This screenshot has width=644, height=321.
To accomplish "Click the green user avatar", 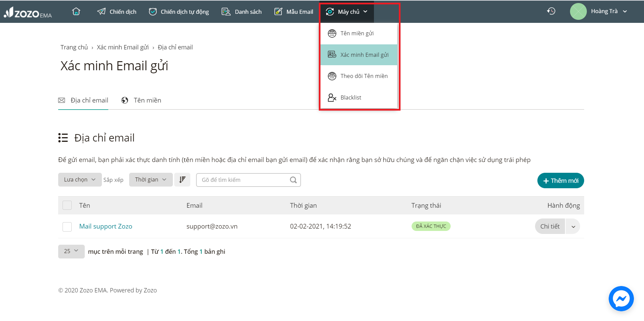I will [x=578, y=11].
